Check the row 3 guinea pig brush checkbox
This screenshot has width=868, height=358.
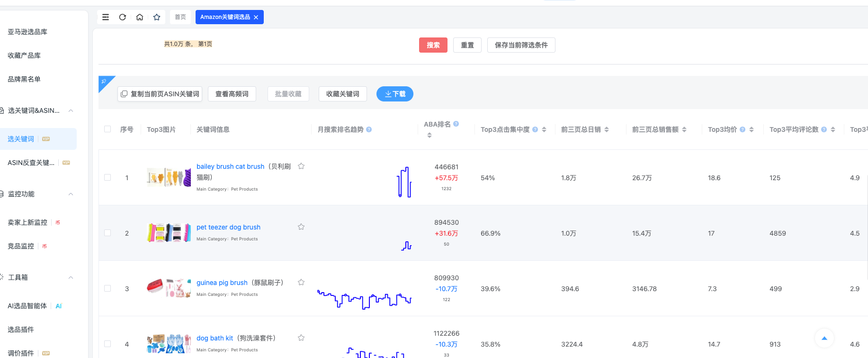(x=107, y=288)
